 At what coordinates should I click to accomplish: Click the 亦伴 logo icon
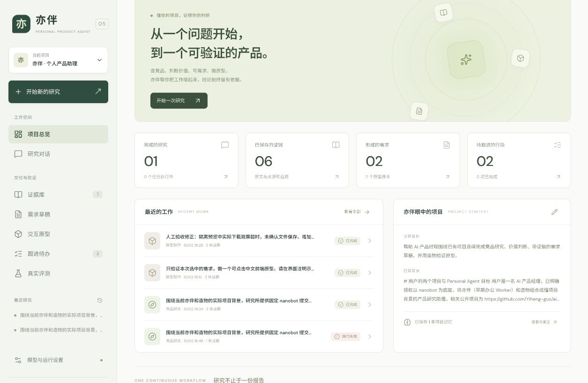[21, 24]
